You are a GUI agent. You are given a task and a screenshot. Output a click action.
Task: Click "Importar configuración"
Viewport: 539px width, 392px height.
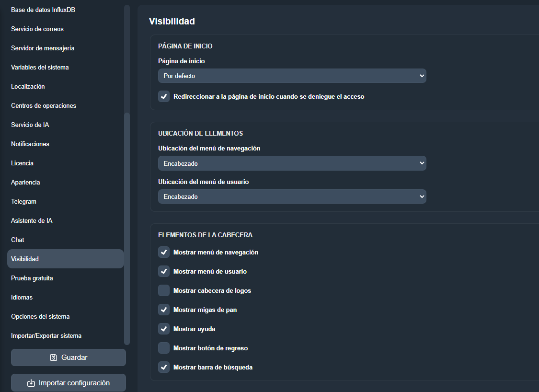[68, 382]
